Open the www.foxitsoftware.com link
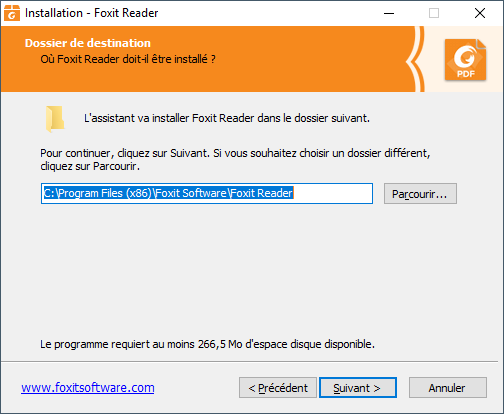The width and height of the screenshot is (504, 414). (88, 388)
